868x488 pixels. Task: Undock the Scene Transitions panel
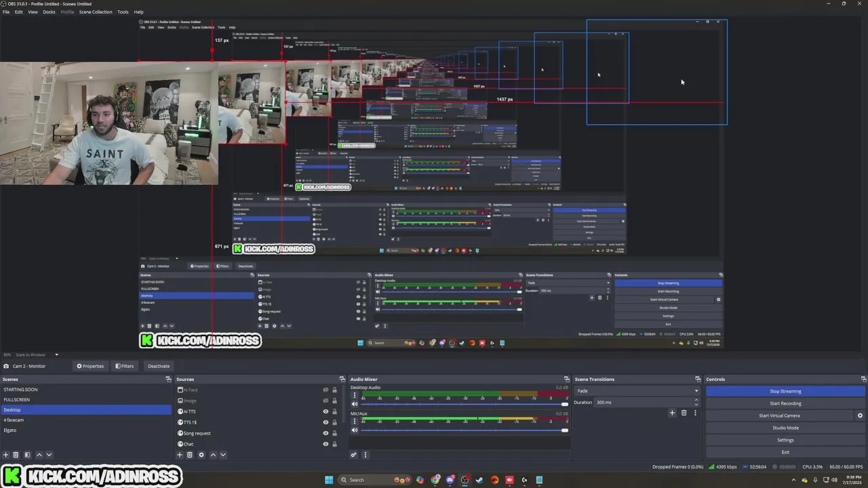[698, 379]
